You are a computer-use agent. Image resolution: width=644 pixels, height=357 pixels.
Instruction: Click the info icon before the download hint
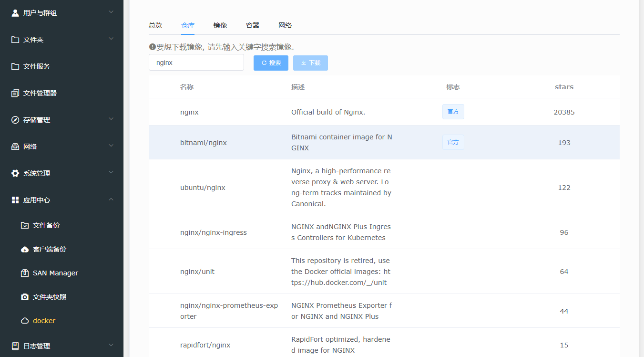(x=151, y=46)
